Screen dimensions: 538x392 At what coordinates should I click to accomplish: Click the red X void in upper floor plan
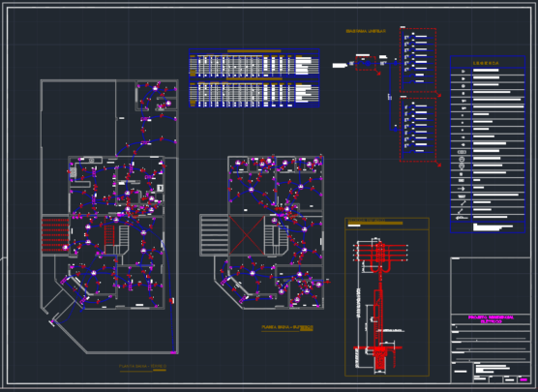click(x=247, y=235)
